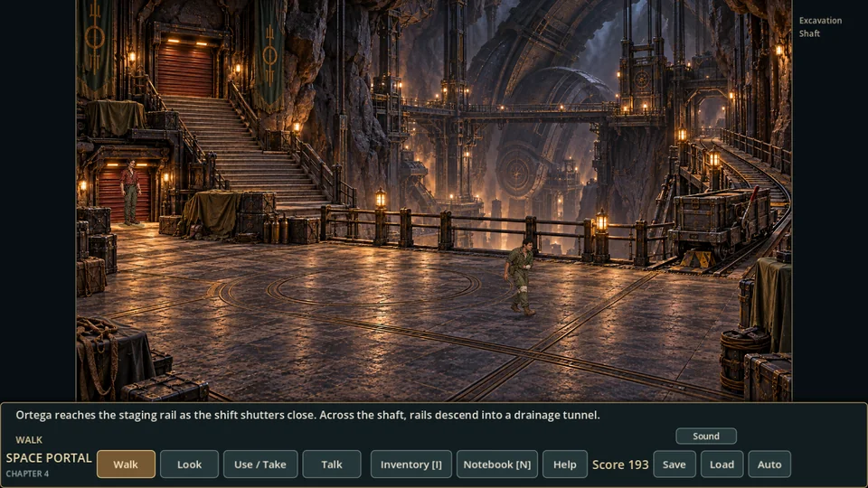Open the Help screen
Screen dimensions: 868x488
tap(564, 465)
